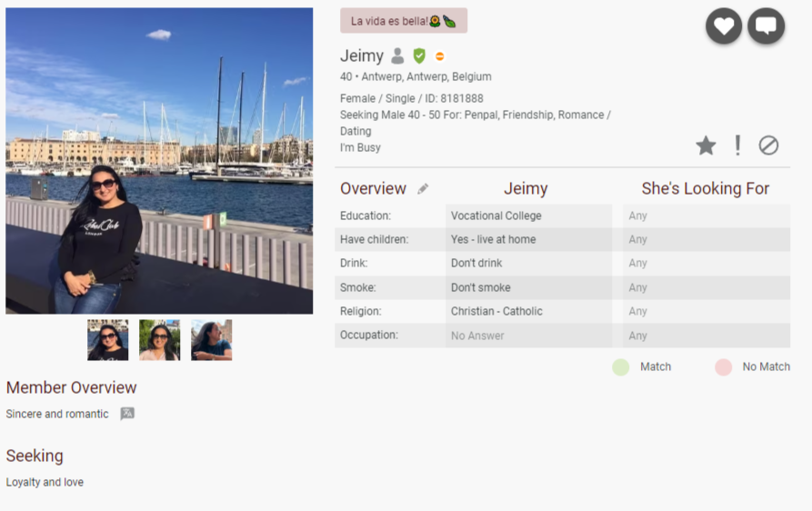Image resolution: width=812 pixels, height=511 pixels.
Task: Click the heart icon to show interest
Action: (x=724, y=26)
